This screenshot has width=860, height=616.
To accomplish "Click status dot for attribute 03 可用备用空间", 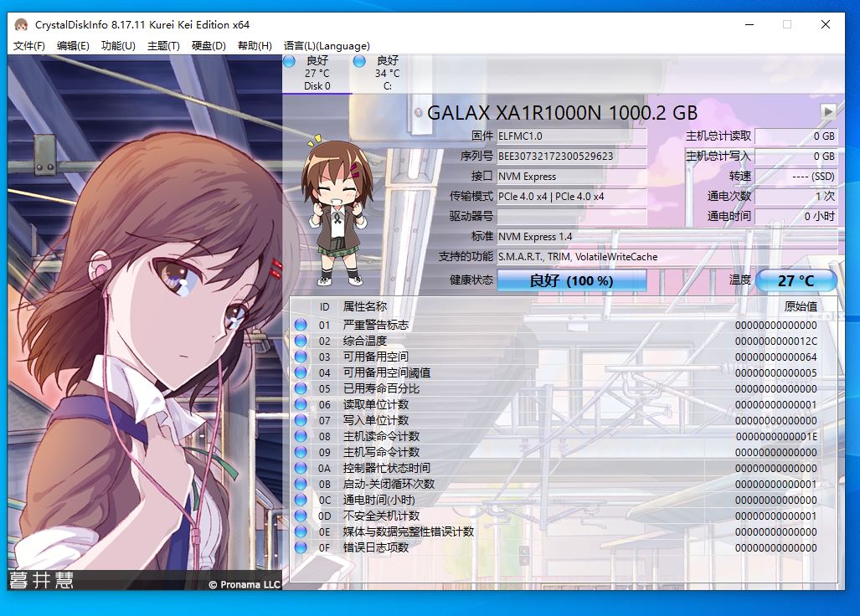I will pos(301,357).
